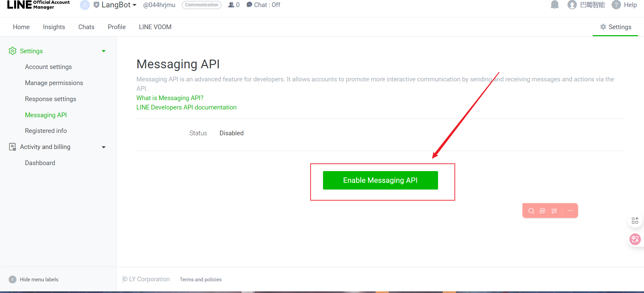Open the three-dot more options icon
Screen dimensions: 644x293
570,211
